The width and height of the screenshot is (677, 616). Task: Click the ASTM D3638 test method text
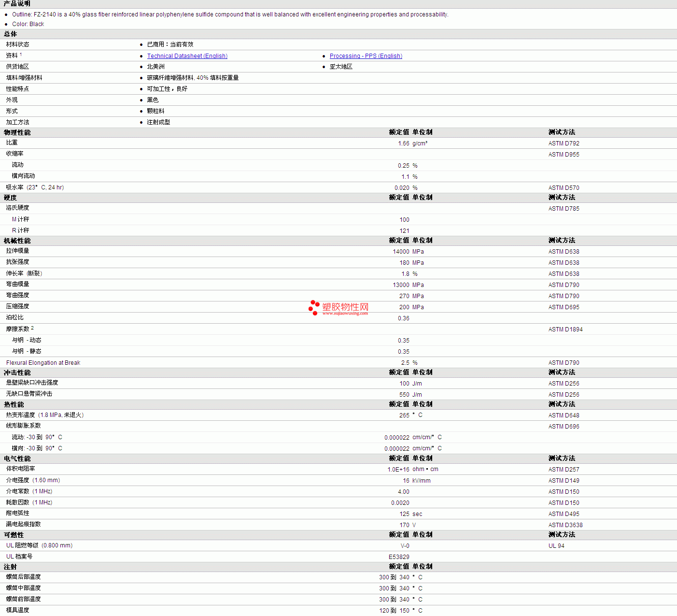(565, 525)
